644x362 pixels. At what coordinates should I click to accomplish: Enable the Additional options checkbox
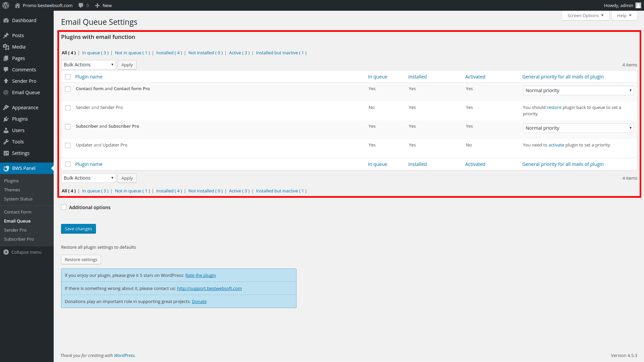64,207
